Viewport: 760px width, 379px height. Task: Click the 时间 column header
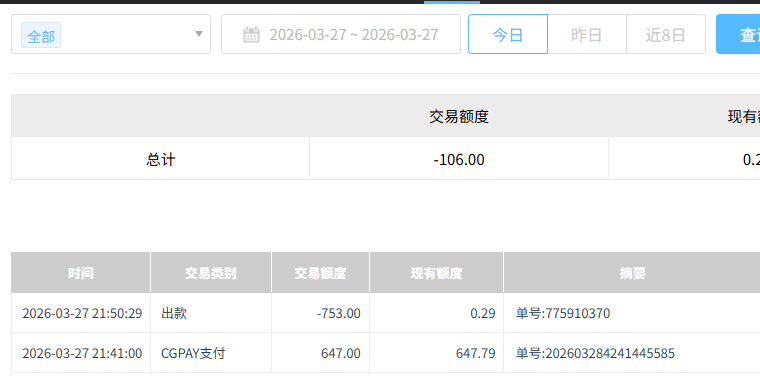[80, 273]
